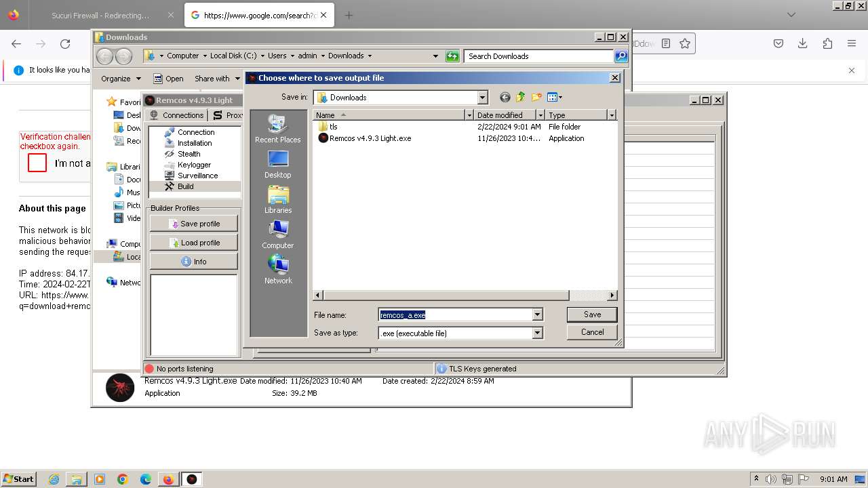The height and width of the screenshot is (488, 868).
Task: Click Save to Pocket icon in Firefox
Action: [x=778, y=43]
